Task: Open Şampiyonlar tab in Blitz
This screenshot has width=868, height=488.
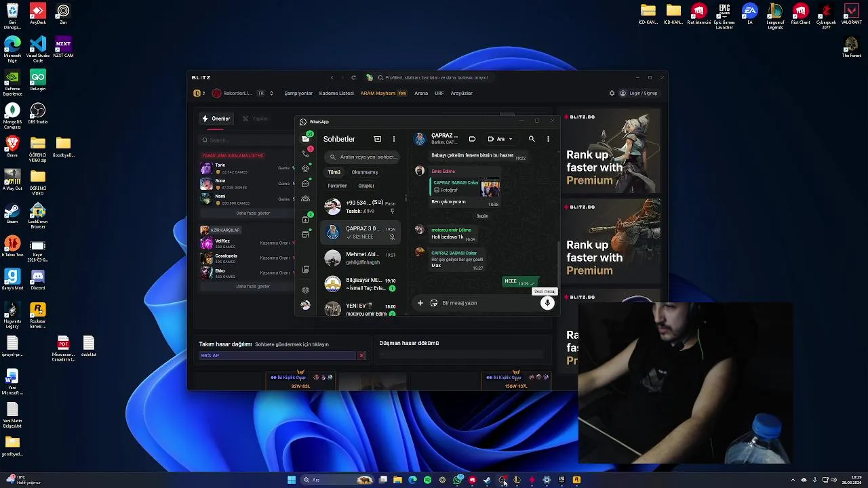Action: [x=298, y=94]
